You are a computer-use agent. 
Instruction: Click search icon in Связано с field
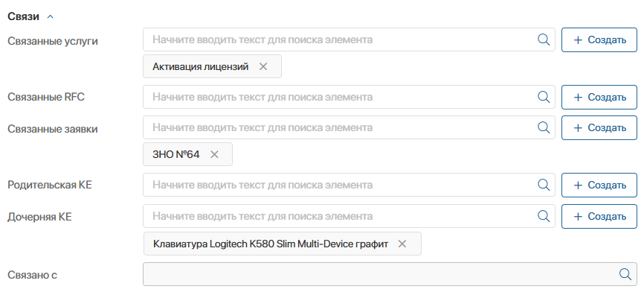pyautogui.click(x=625, y=274)
